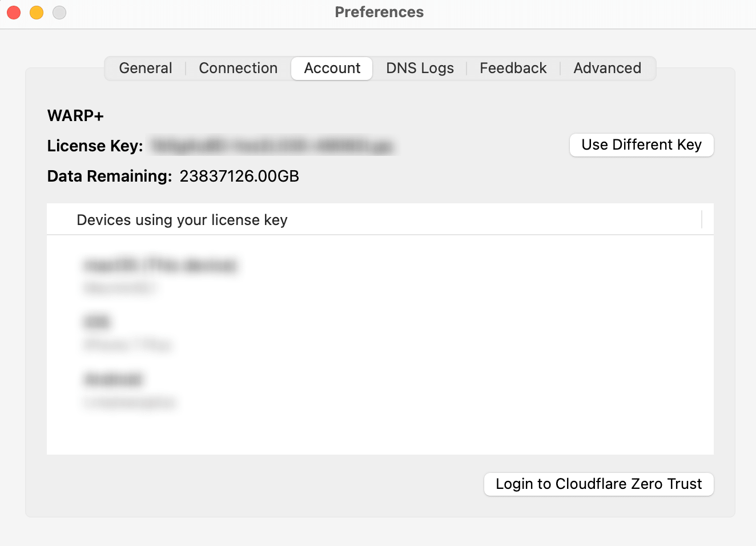Click the Data Remaining value text

tap(239, 176)
